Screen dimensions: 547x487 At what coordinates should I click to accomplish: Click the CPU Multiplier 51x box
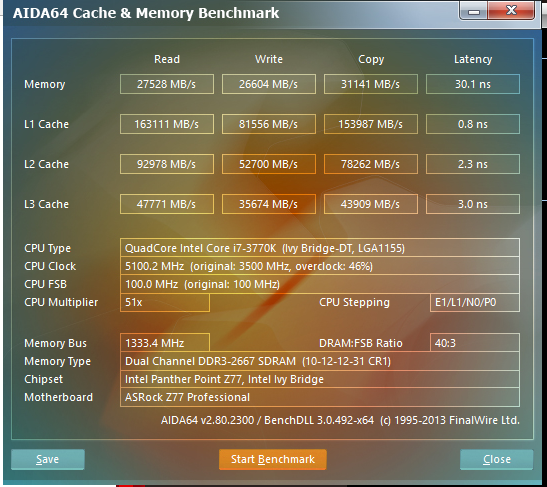(x=165, y=302)
